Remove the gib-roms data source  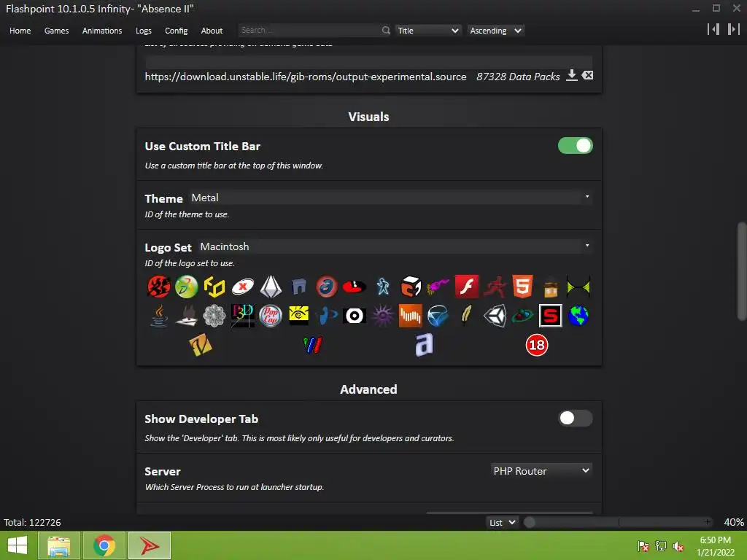pyautogui.click(x=587, y=75)
